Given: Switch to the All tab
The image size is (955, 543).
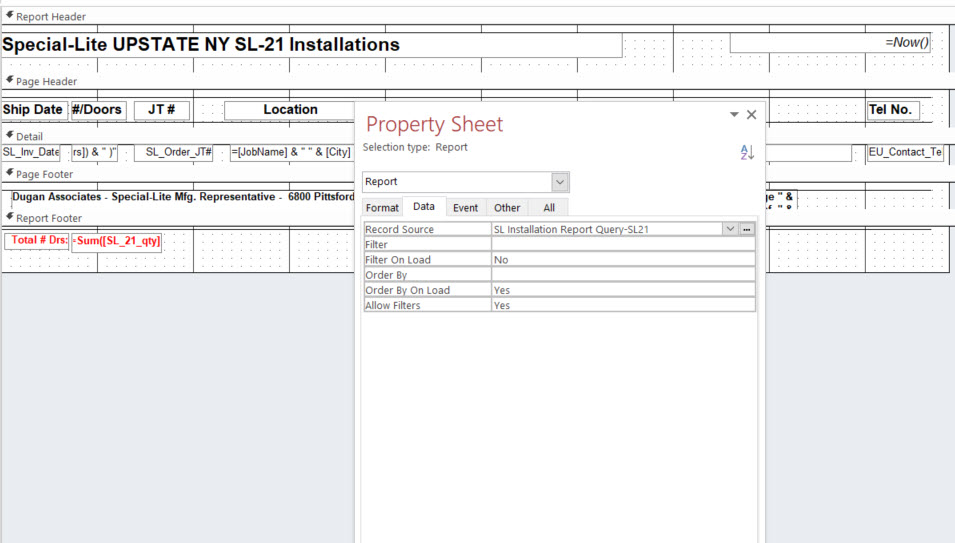Looking at the screenshot, I should point(549,208).
